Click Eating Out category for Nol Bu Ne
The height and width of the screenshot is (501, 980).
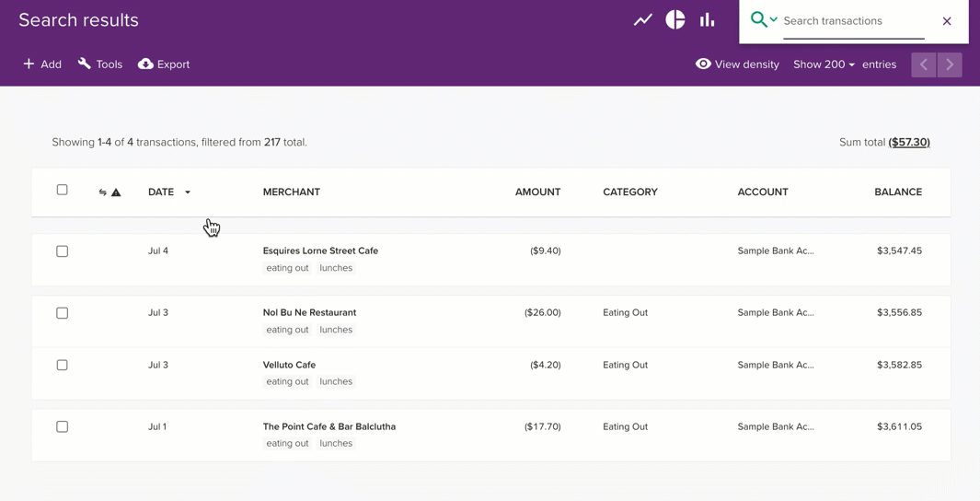click(625, 313)
